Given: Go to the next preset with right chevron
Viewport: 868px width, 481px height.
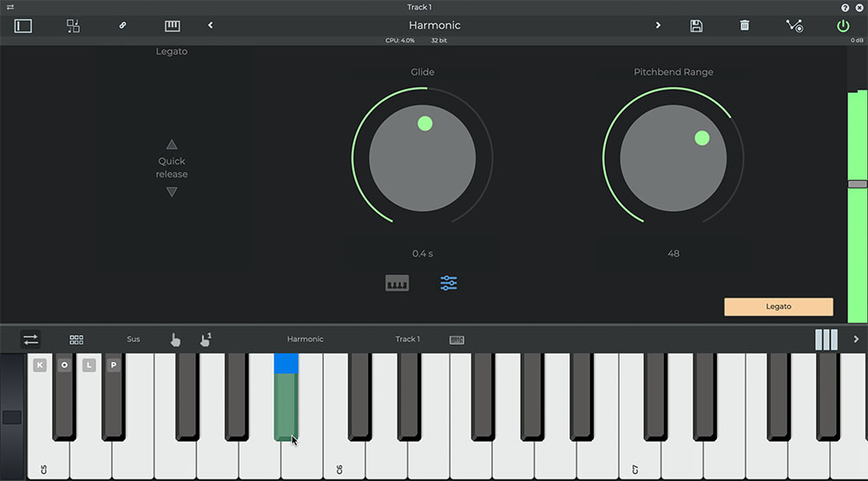Looking at the screenshot, I should [658, 26].
